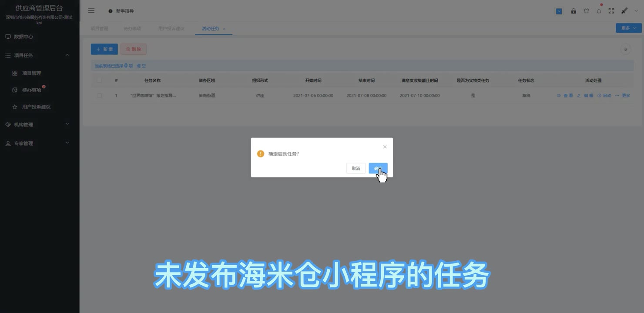Click the 活动处理 column header
Image resolution: width=644 pixels, height=313 pixels.
594,80
